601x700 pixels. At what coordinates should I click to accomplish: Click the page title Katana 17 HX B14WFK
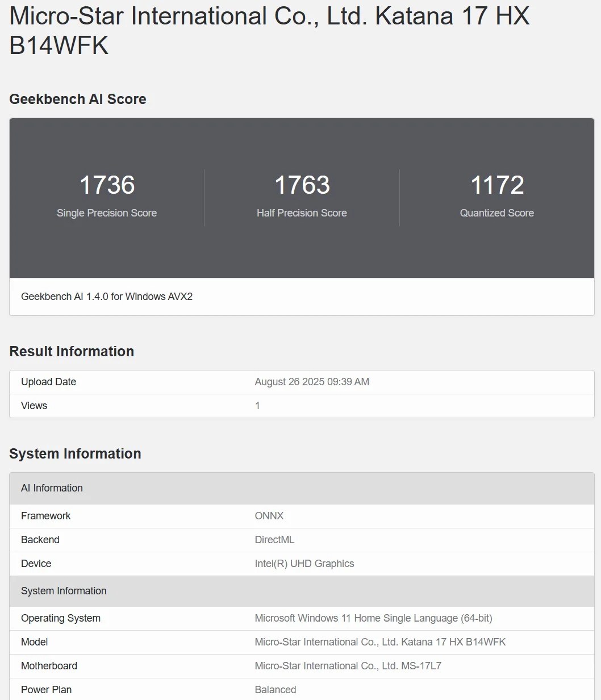[x=269, y=30]
